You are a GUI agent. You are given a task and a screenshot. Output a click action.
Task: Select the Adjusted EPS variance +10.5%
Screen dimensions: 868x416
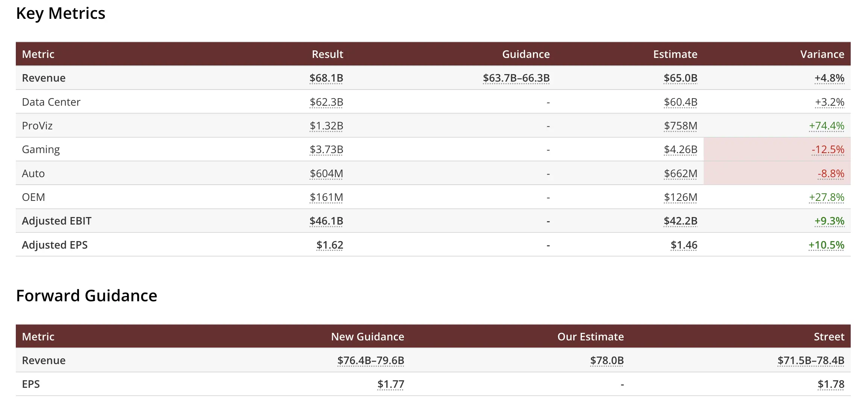[x=826, y=245]
